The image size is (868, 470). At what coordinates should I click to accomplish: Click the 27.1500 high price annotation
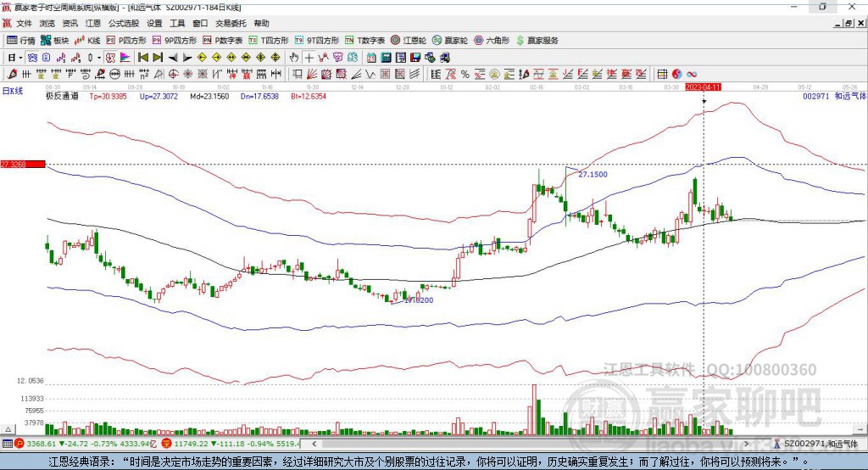click(x=593, y=174)
